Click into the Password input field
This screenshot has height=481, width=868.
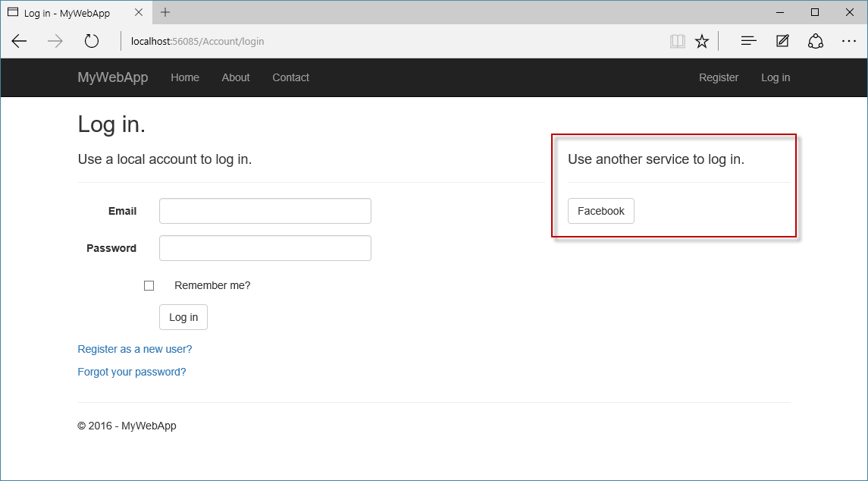265,248
